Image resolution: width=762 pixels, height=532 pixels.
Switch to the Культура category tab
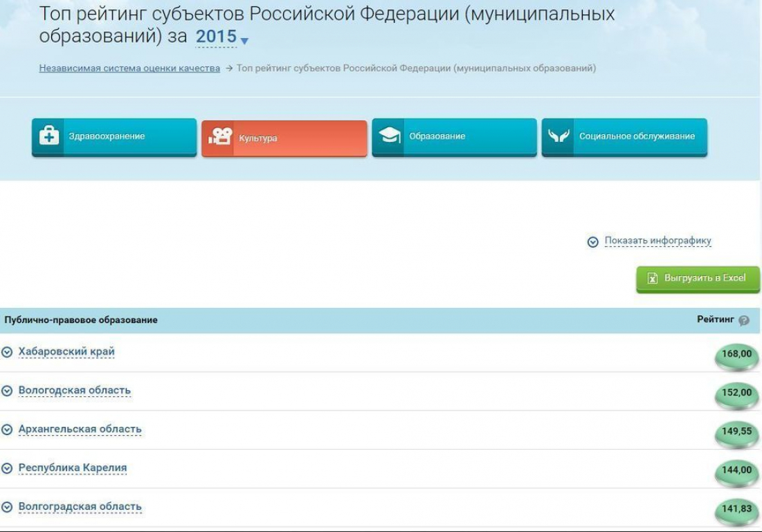tap(284, 138)
